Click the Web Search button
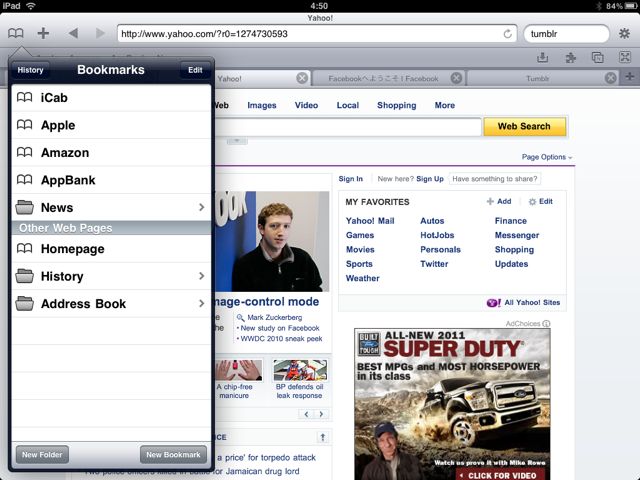Screen dimensions: 640x480 (524, 126)
